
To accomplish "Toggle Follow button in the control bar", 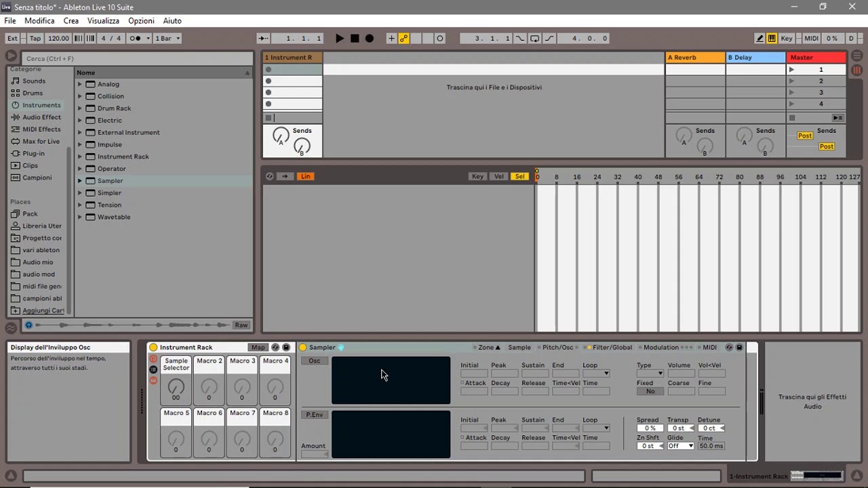I will click(263, 39).
